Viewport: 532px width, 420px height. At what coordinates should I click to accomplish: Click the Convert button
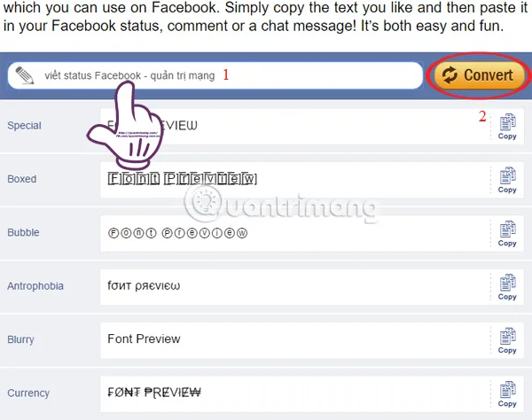[x=479, y=75]
